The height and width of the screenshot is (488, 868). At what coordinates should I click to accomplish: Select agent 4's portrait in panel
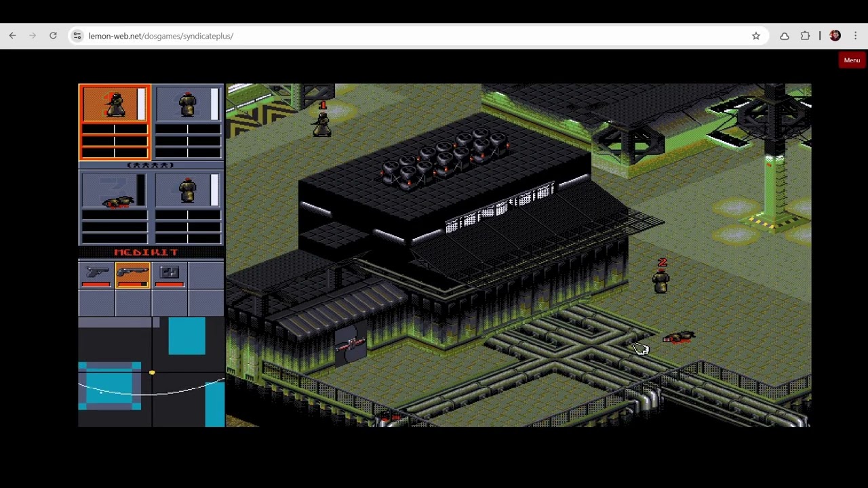(x=188, y=190)
